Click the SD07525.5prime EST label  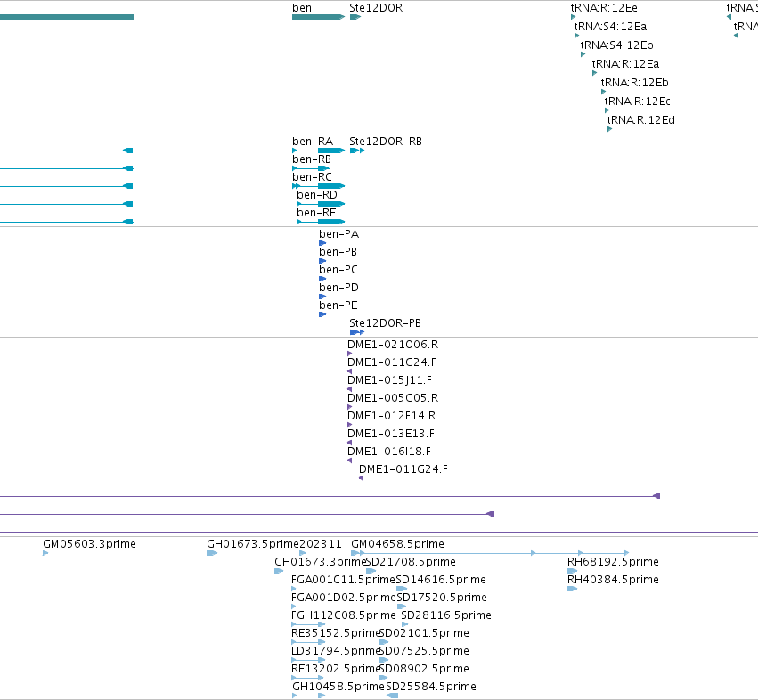click(x=425, y=651)
